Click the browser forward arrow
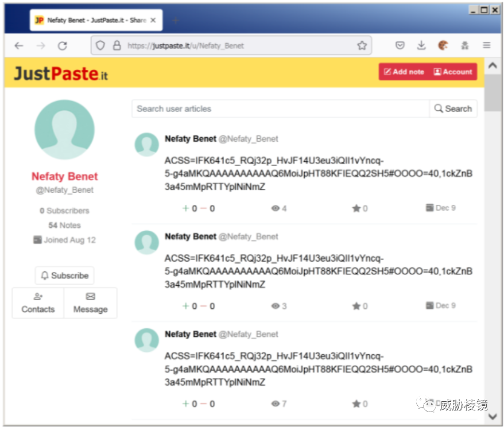The width and height of the screenshot is (504, 427). [x=41, y=45]
